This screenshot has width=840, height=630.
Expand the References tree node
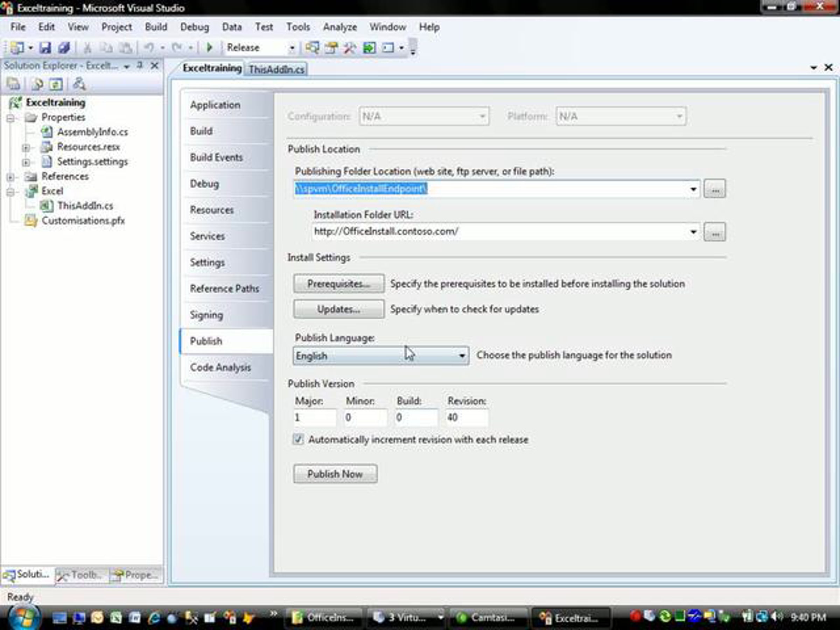pos(10,177)
